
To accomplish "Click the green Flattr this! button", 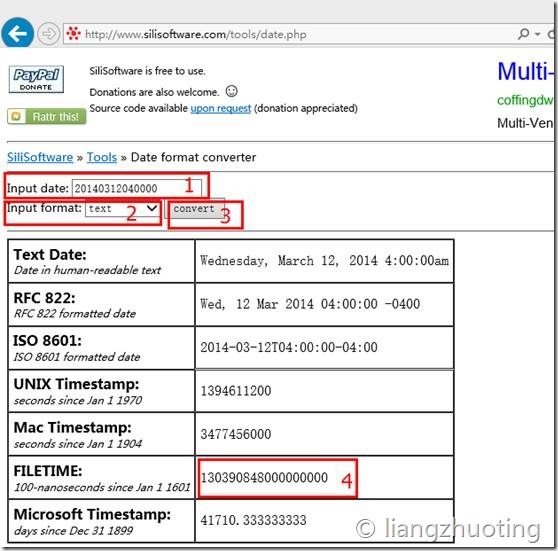I will coord(47,116).
